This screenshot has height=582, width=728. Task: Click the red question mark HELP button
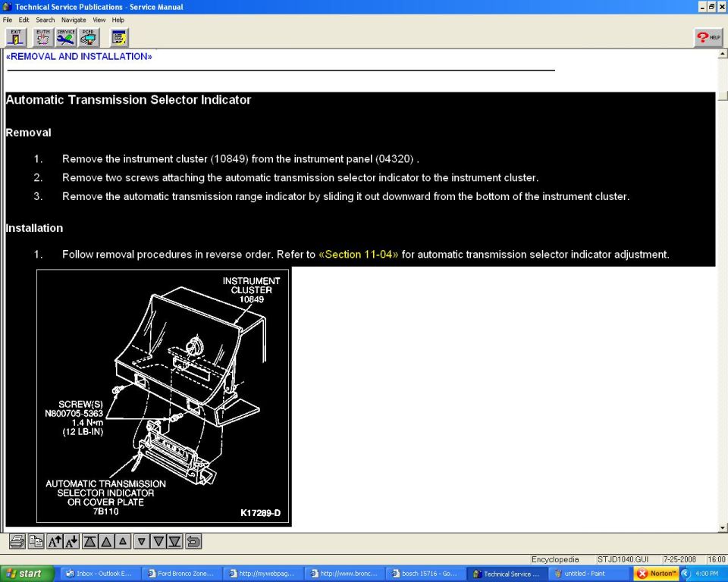[x=708, y=38]
